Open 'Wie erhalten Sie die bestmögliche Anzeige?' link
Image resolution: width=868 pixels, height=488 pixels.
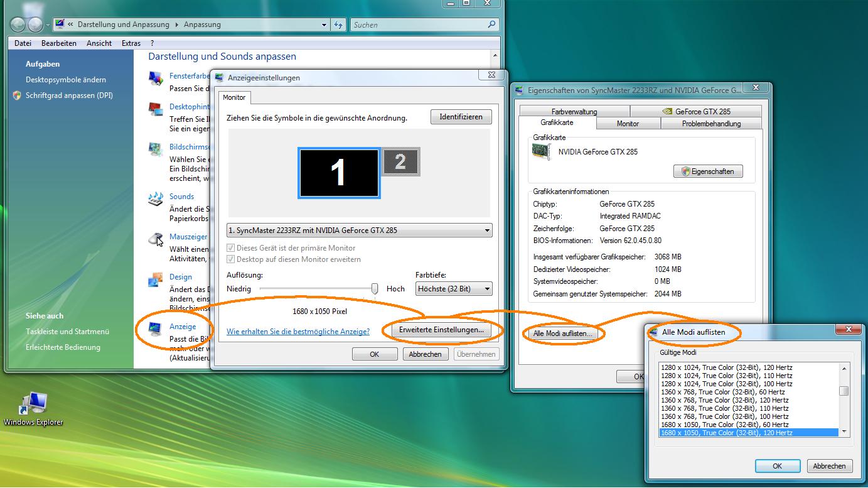(298, 331)
